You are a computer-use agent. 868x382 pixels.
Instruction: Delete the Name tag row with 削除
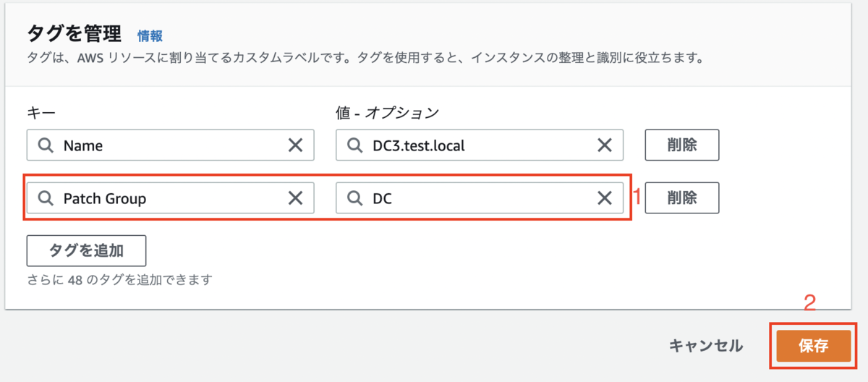pyautogui.click(x=681, y=145)
